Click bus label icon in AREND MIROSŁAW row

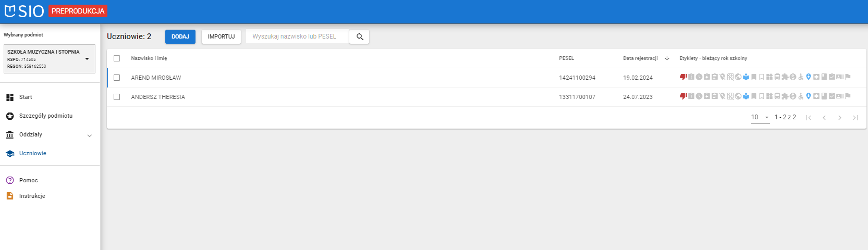coord(777,77)
